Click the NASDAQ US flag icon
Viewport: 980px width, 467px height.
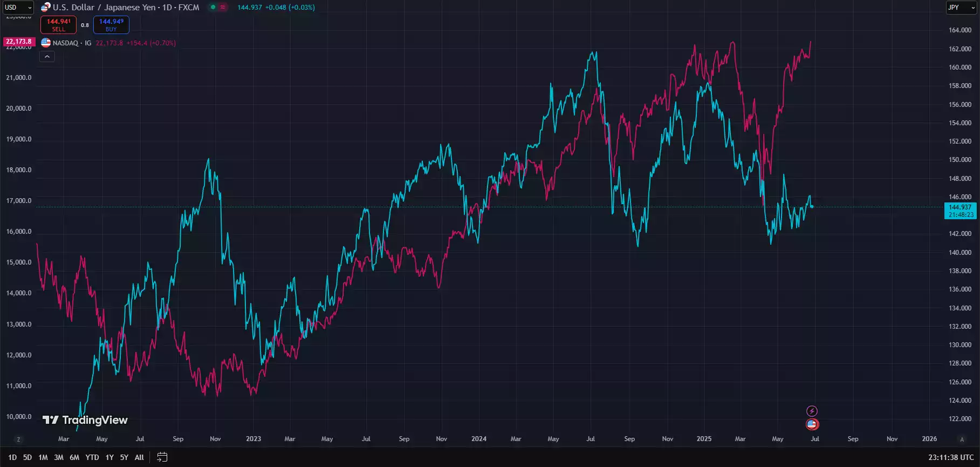point(46,43)
